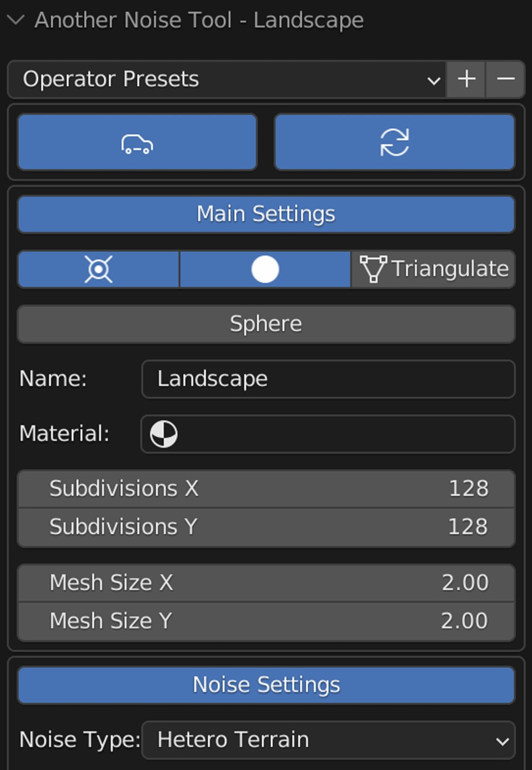This screenshot has width=532, height=770.
Task: Open the Noise Type dropdown
Action: tap(328, 740)
